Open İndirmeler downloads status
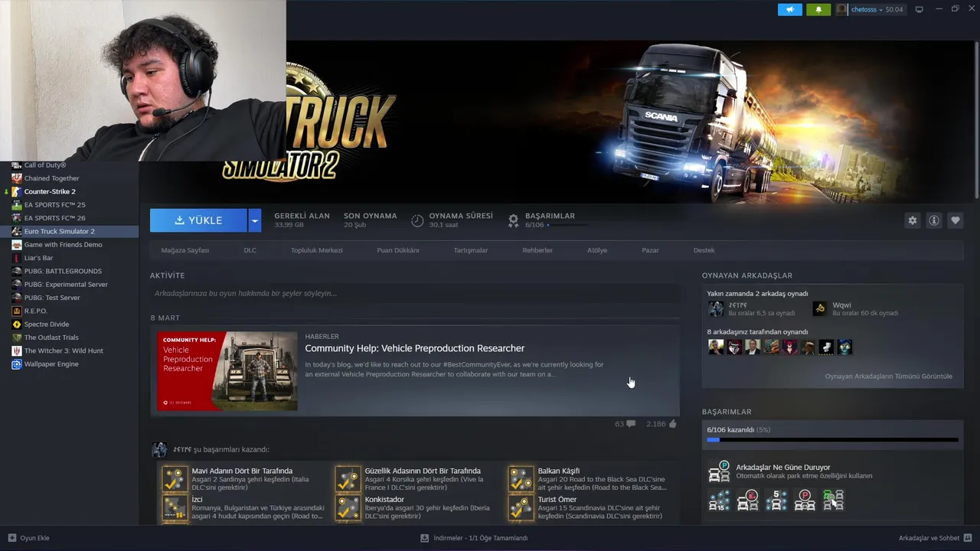 [474, 538]
